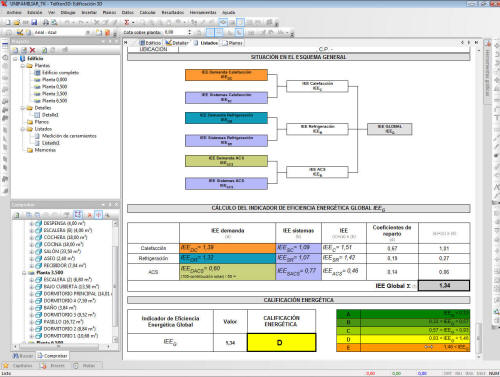
Task: Open the Plantas folder in project tree
Action: coord(42,65)
